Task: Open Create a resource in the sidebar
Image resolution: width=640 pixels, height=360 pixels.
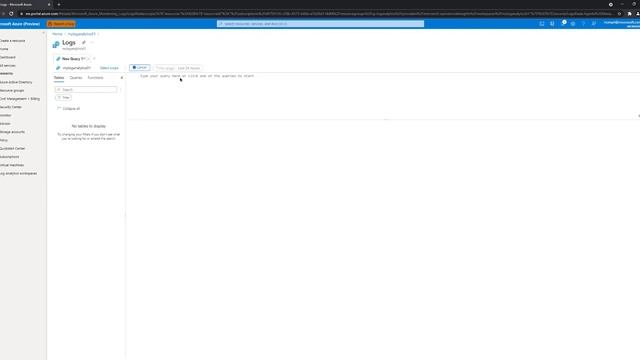Action: (13, 41)
